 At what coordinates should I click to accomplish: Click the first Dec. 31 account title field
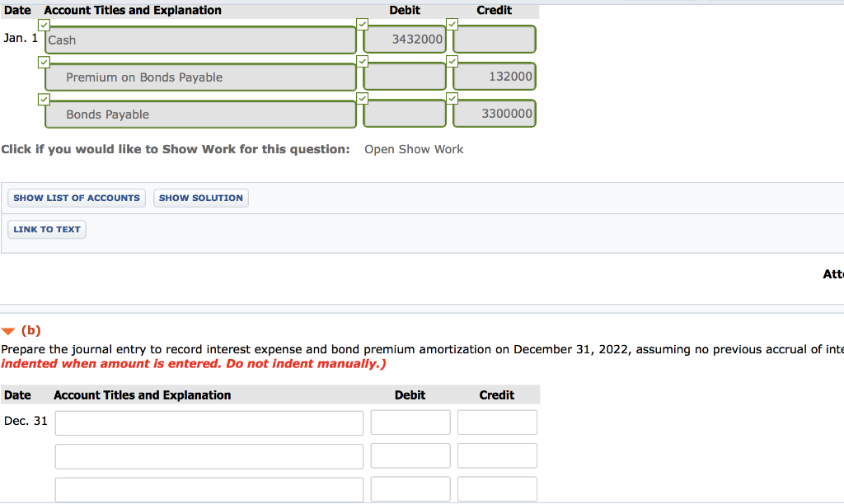(209, 422)
